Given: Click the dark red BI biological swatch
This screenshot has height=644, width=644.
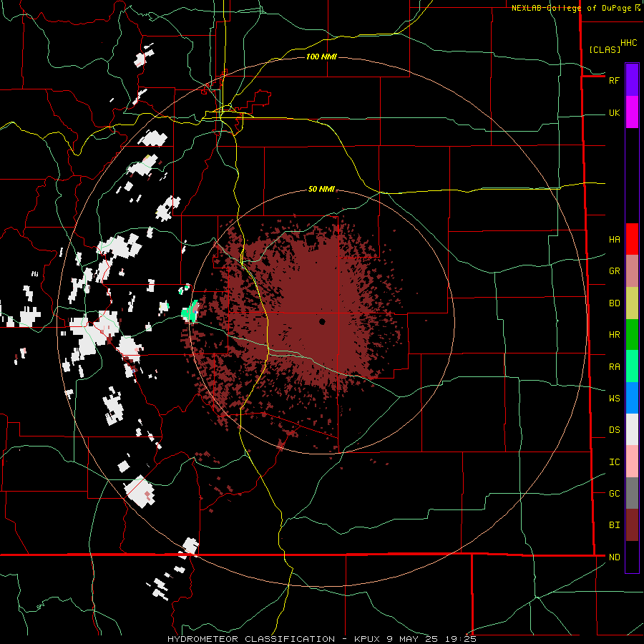Looking at the screenshot, I should (x=632, y=525).
